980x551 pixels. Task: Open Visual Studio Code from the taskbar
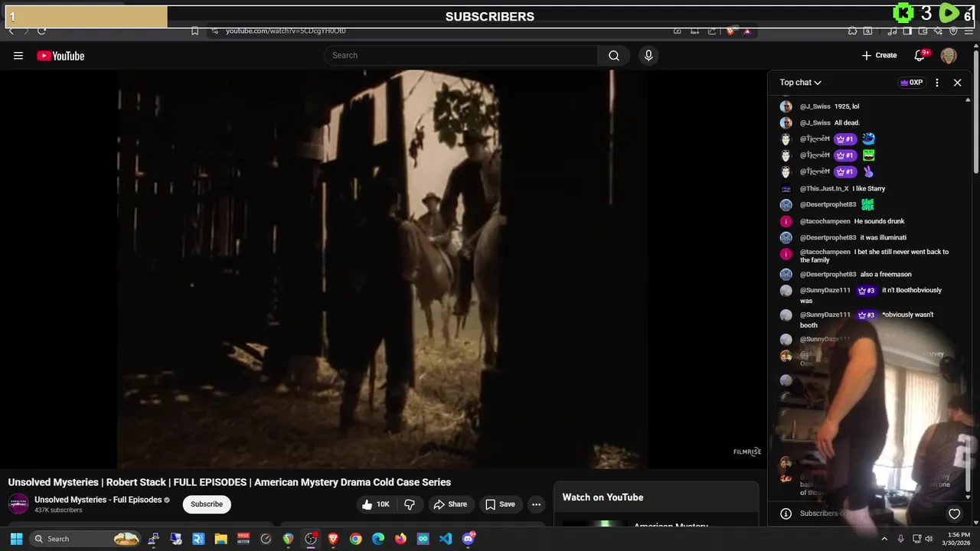[x=446, y=539]
